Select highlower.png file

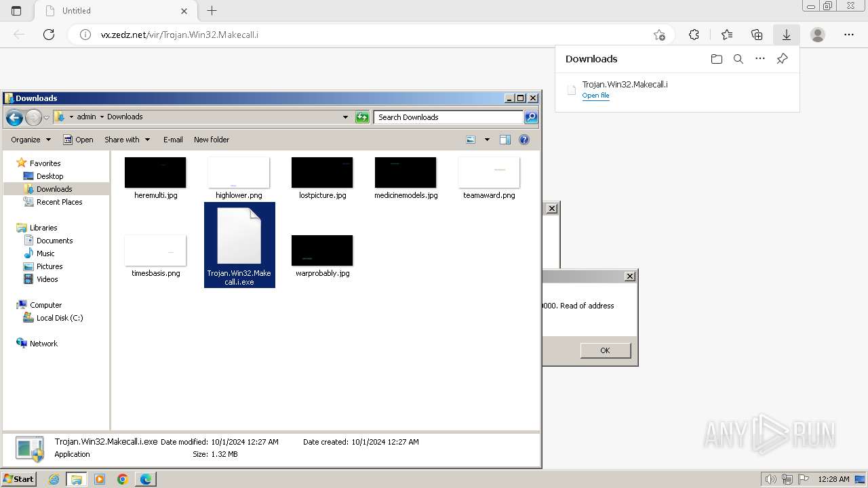(239, 179)
